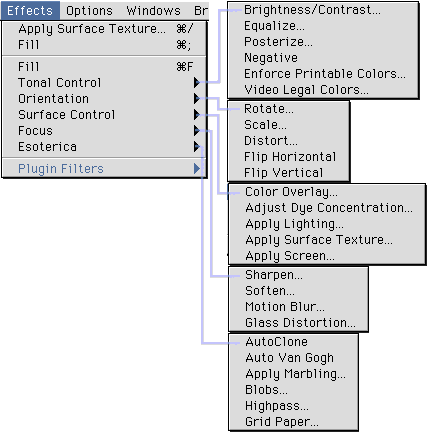
Task: Open the Plugin Filters submenu arrow
Action: click(x=197, y=168)
